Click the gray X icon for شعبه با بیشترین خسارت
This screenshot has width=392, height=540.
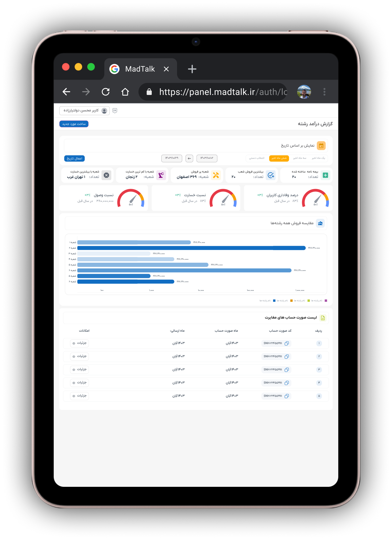(106, 175)
